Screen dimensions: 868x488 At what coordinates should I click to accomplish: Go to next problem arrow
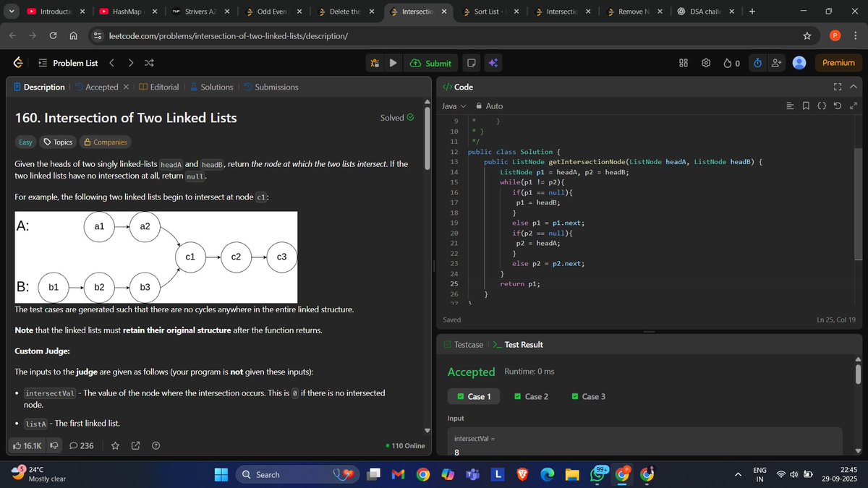[x=131, y=63]
